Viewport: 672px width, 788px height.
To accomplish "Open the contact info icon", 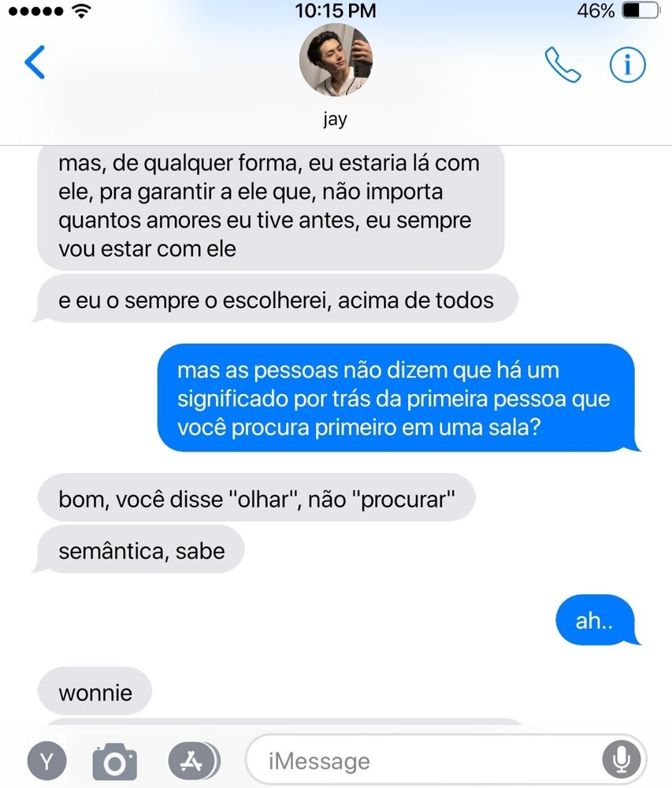I will point(627,65).
